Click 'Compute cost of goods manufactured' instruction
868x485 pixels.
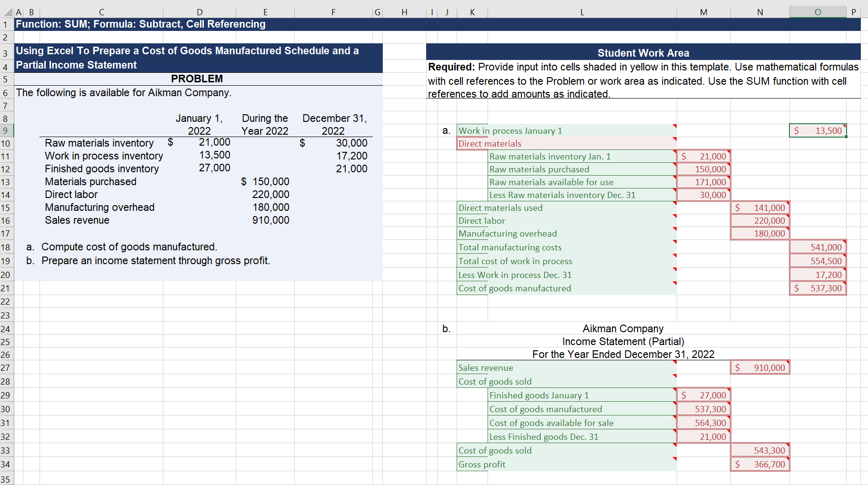pyautogui.click(x=129, y=247)
